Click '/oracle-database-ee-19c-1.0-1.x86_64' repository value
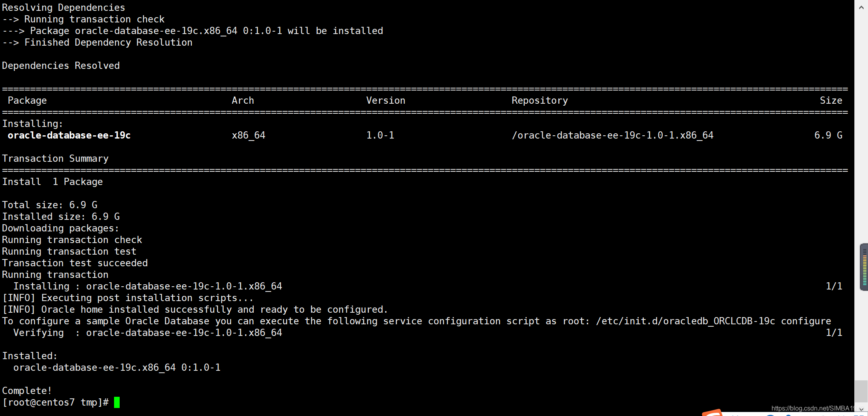Viewport: 868px width, 416px height. pos(613,135)
